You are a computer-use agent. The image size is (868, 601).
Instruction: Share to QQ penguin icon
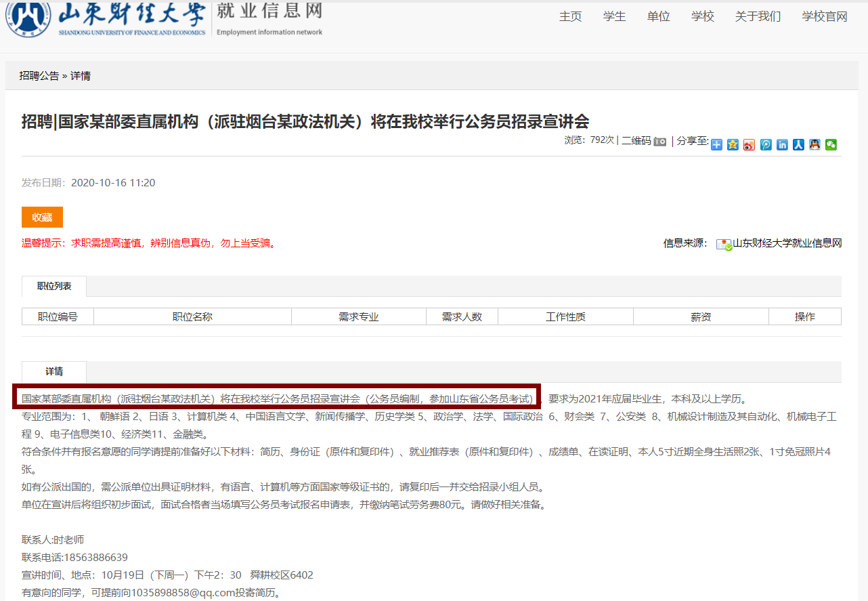815,144
